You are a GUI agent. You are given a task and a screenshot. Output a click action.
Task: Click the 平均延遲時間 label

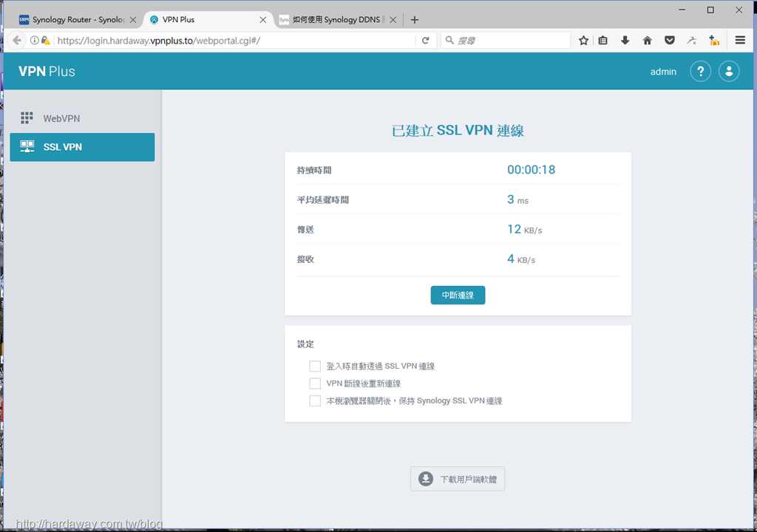coord(323,199)
